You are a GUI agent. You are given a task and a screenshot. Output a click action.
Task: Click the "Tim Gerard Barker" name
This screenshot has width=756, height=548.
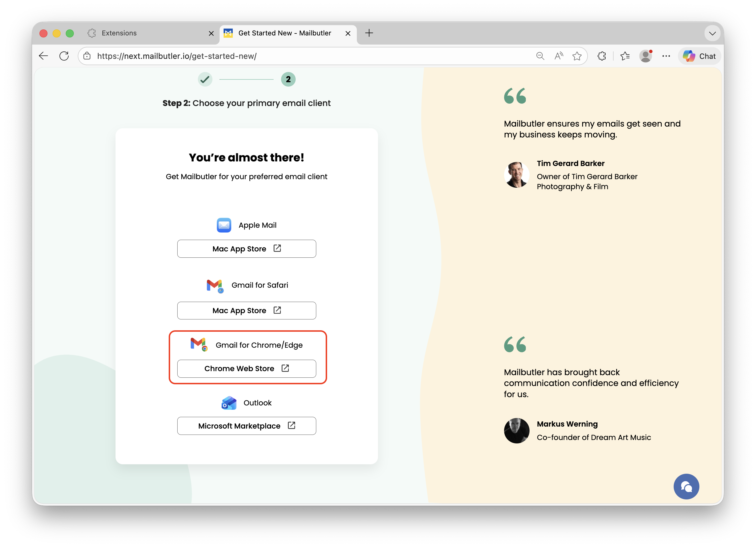[x=570, y=163]
